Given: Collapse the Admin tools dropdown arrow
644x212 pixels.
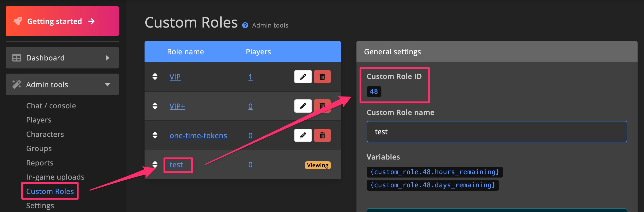Looking at the screenshot, I should (108, 84).
